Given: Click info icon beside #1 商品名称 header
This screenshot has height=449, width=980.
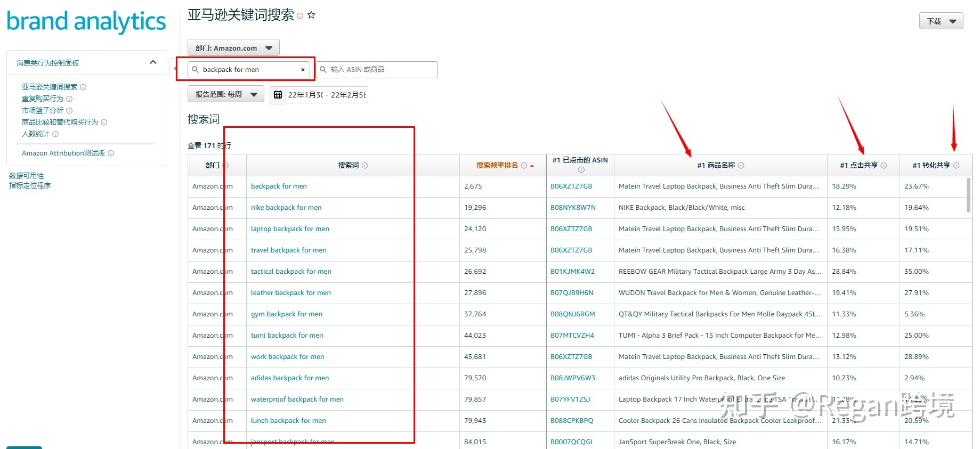Looking at the screenshot, I should (x=741, y=166).
